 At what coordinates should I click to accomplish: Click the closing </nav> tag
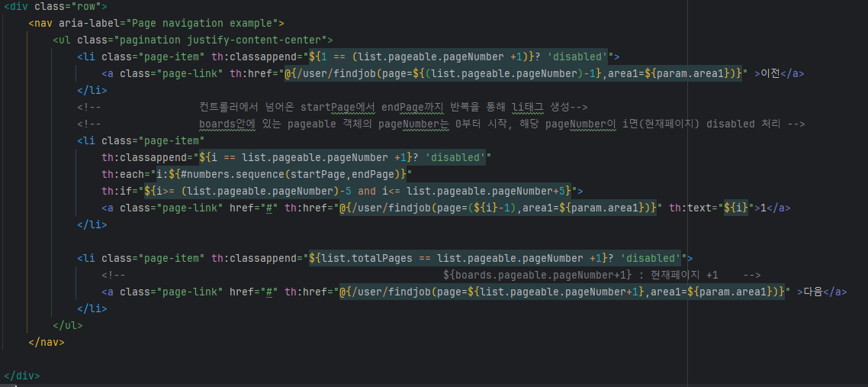(x=47, y=342)
